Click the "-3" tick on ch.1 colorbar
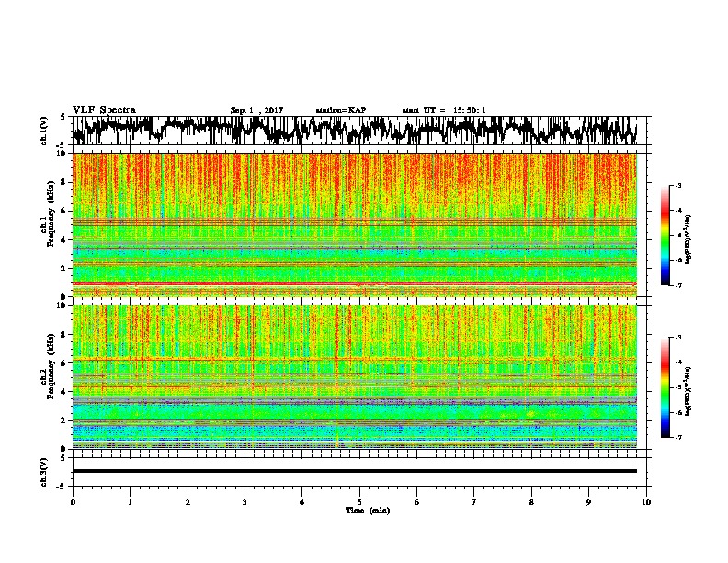The width and height of the screenshot is (728, 563). tap(677, 185)
